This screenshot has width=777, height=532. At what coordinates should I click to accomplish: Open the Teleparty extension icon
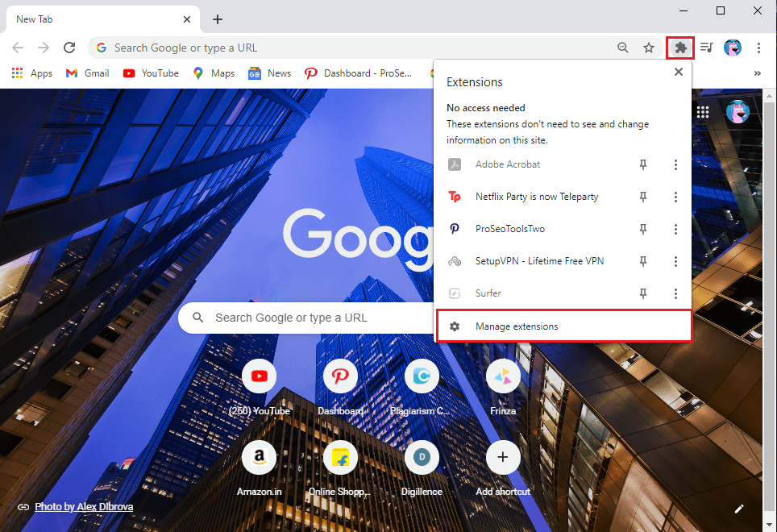(x=455, y=197)
